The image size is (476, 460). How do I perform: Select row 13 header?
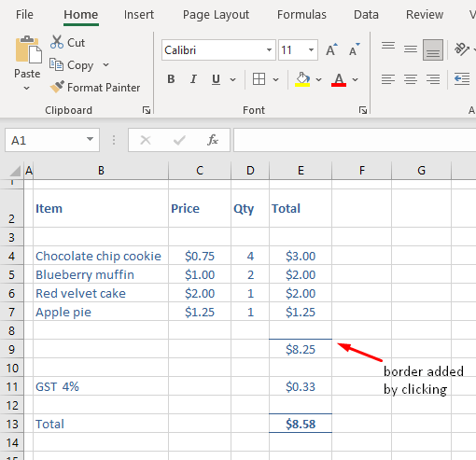(x=12, y=424)
